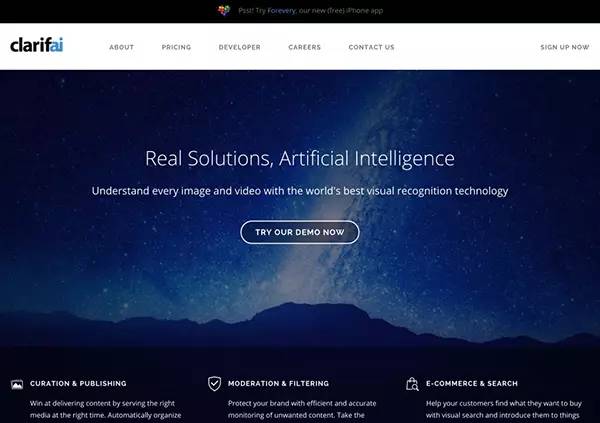Image resolution: width=600 pixels, height=423 pixels.
Task: Click the E-Commerce & Search heading
Action: point(472,384)
